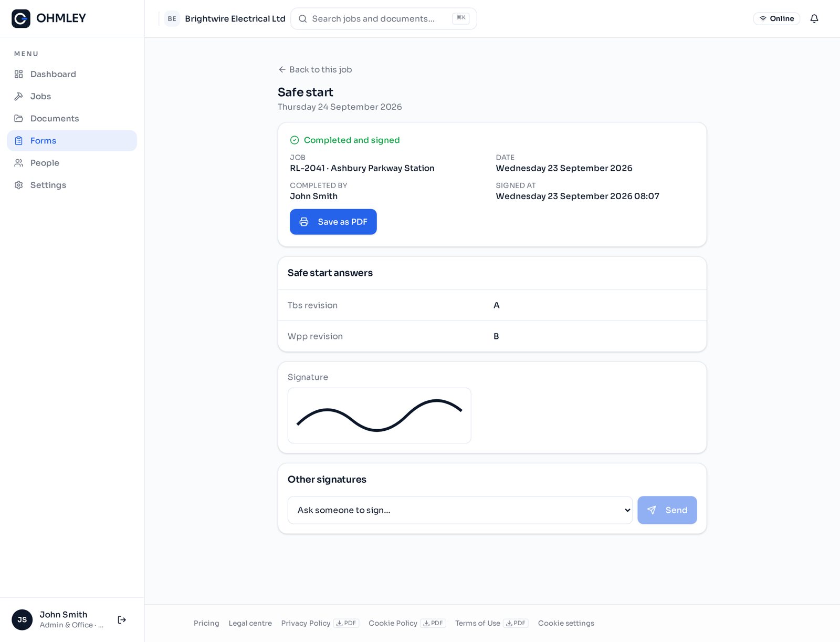Image resolution: width=840 pixels, height=642 pixels.
Task: Click the Tbs revision row
Action: click(492, 305)
